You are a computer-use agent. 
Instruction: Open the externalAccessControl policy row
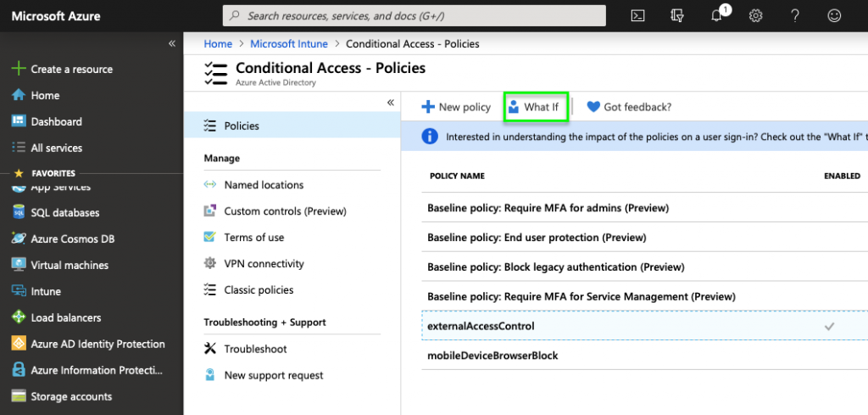click(x=481, y=326)
